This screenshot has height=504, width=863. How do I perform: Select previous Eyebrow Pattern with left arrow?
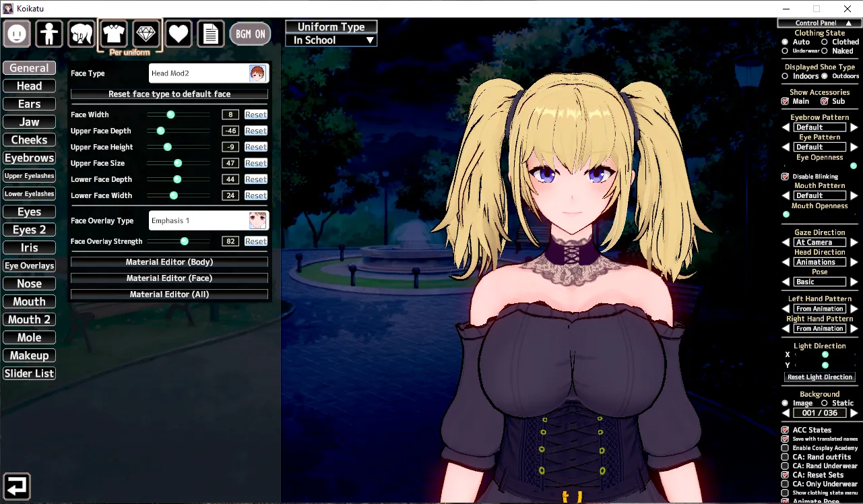click(786, 127)
